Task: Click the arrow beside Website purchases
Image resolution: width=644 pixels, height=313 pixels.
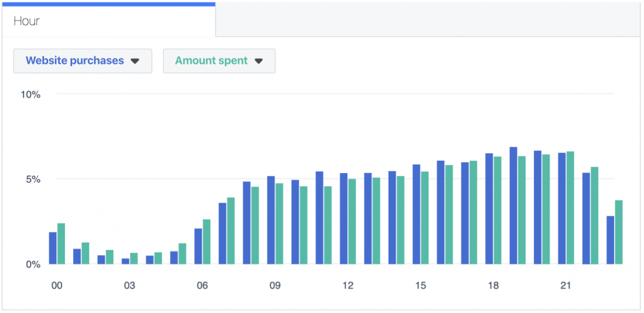Action: click(x=135, y=62)
